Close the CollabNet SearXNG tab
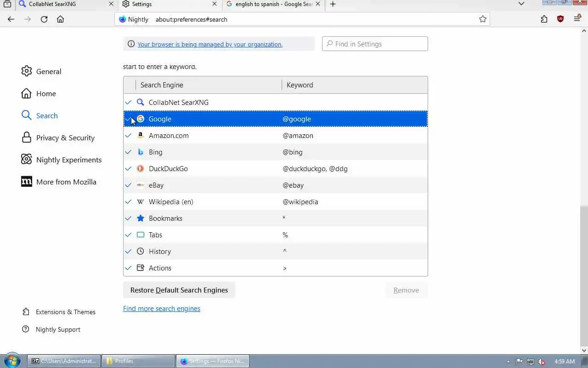 pos(111,4)
